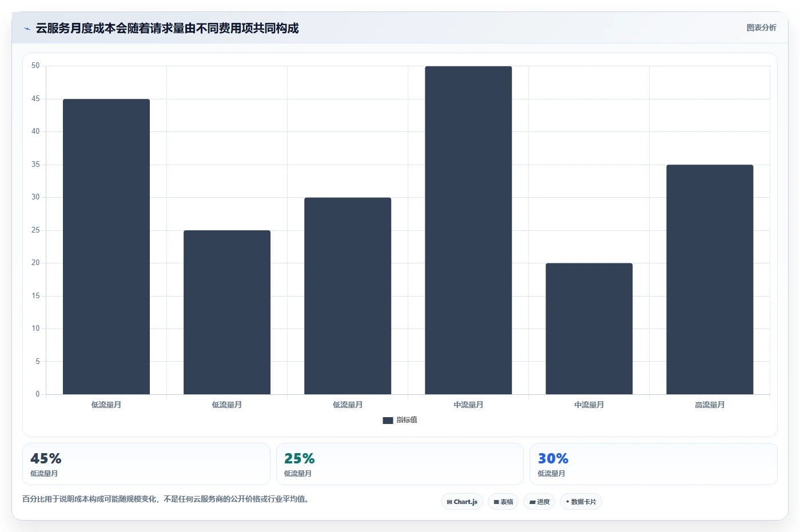The width and height of the screenshot is (800, 532).
Task: Select the shortest bar at 20
Action: [x=589, y=329]
